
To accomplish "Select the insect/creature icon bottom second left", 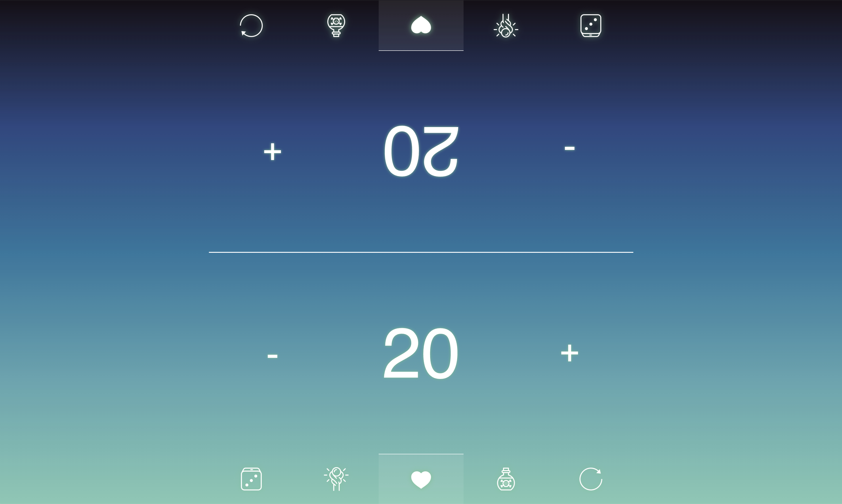I will 336,479.
